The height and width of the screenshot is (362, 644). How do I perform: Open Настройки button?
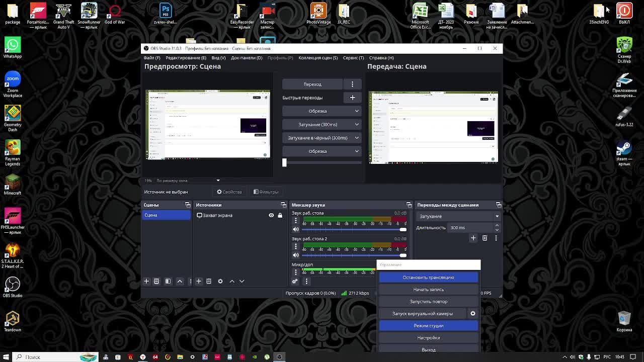click(428, 337)
